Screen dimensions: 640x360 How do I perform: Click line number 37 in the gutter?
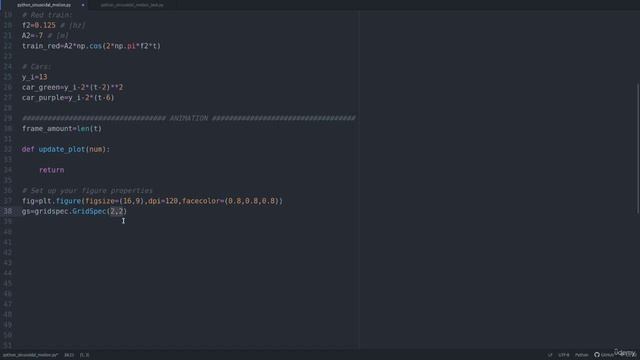8,201
